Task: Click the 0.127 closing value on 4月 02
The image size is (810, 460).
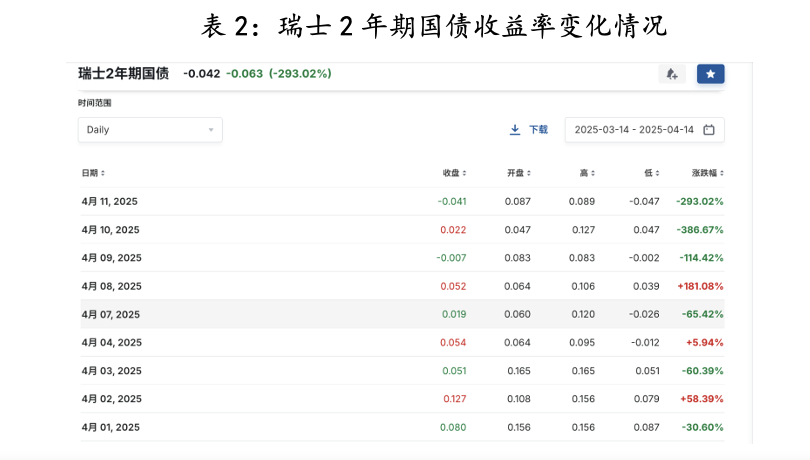Action: pyautogui.click(x=454, y=399)
